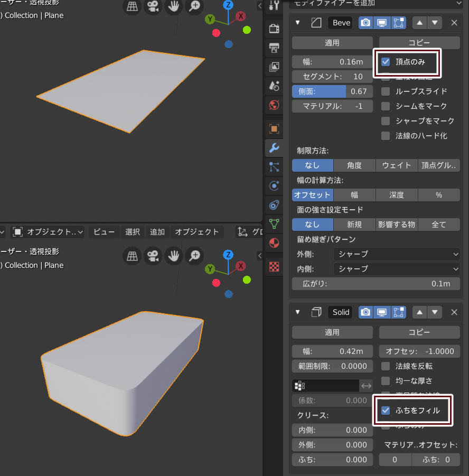Open the Material properties sphere icon
469x476 pixels.
[x=274, y=243]
